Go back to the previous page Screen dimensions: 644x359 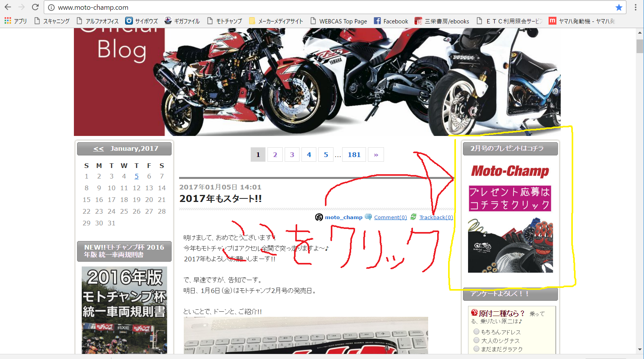pyautogui.click(x=8, y=7)
